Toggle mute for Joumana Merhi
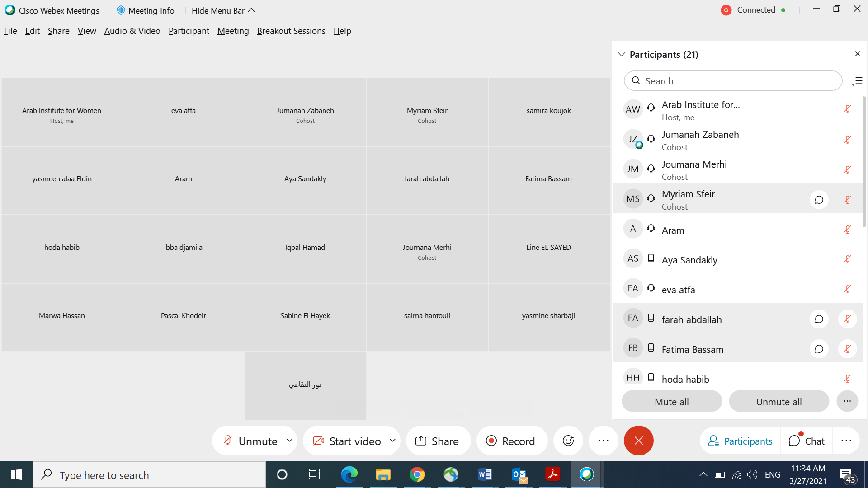 [848, 169]
